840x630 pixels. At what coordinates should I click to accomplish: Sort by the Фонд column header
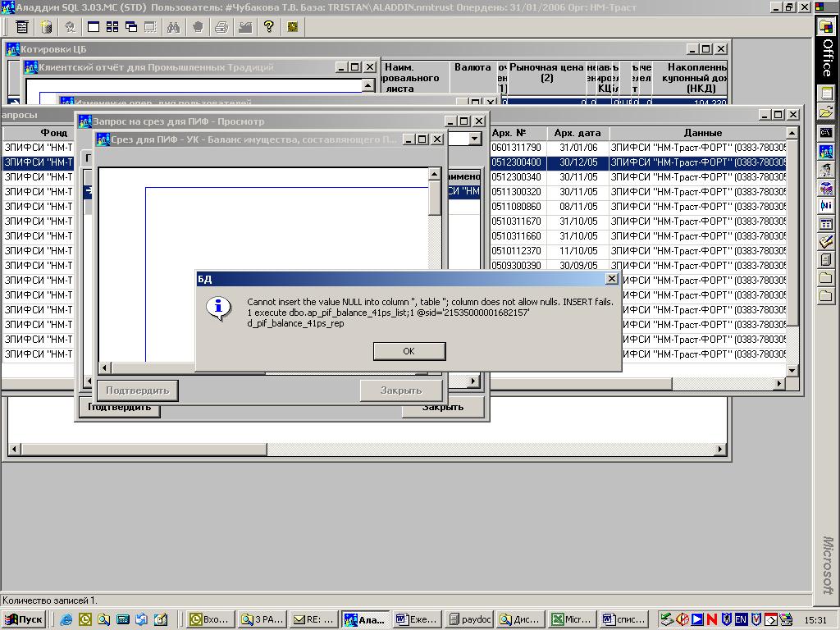click(39, 133)
